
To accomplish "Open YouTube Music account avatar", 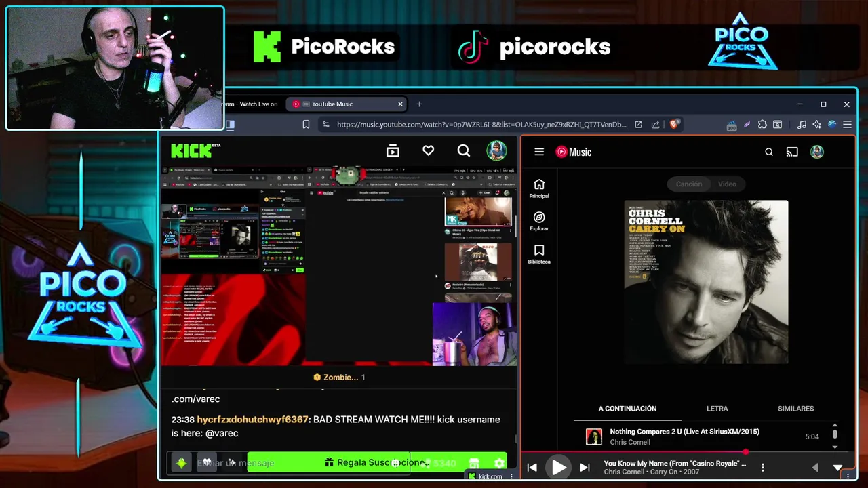I will (816, 152).
